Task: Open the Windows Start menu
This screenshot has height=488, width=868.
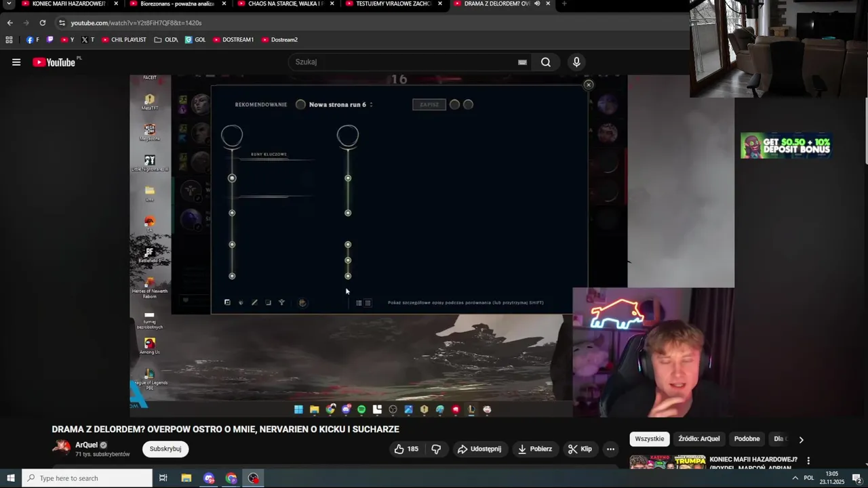Action: [11, 478]
